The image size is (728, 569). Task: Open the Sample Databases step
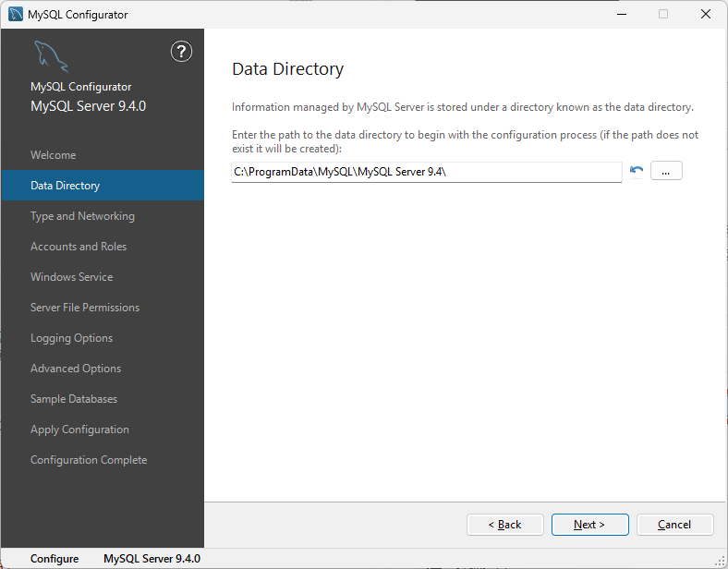click(x=74, y=399)
